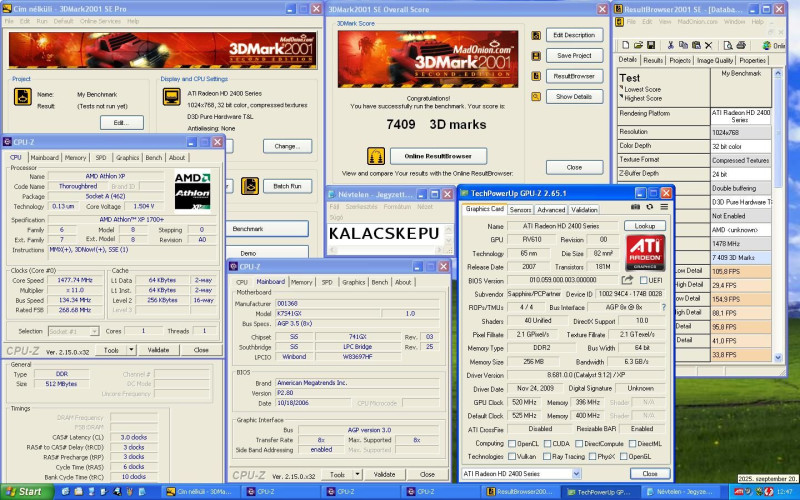Toggle the Ray Tracing checkbox in GPU-Z
The height and width of the screenshot is (500, 800).
coord(547,457)
